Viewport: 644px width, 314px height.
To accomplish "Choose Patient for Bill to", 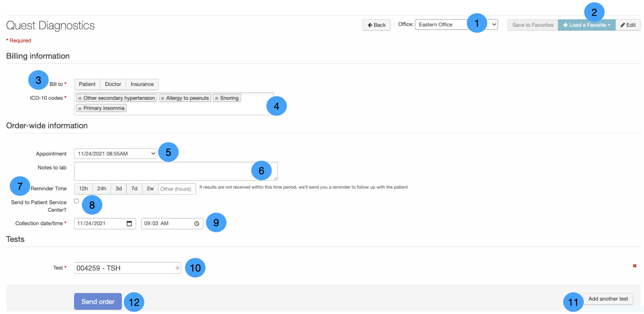I will tap(87, 84).
